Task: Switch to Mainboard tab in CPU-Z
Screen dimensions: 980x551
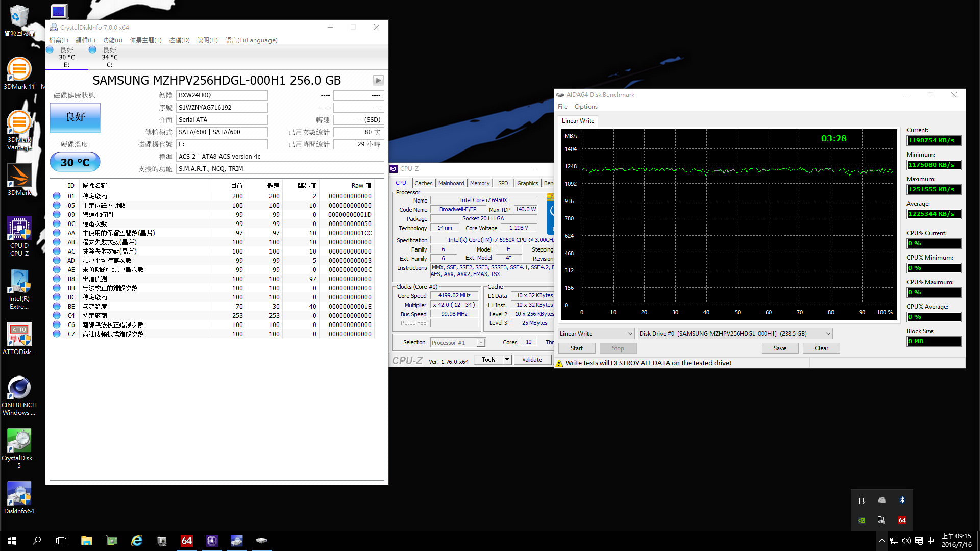Action: tap(451, 183)
